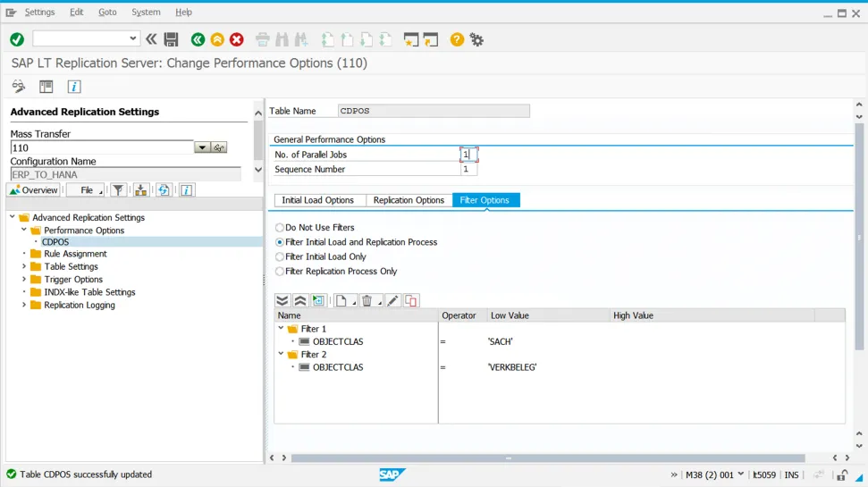
Task: Click the filter funnel icon in left panel
Action: coord(118,190)
